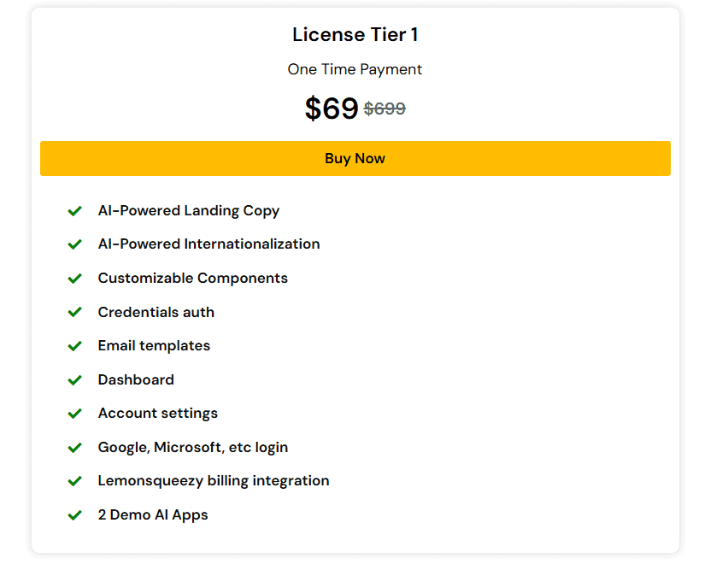Select the AI-Powered Landing Copy feature text
Screen dimensions: 728x564
point(189,210)
